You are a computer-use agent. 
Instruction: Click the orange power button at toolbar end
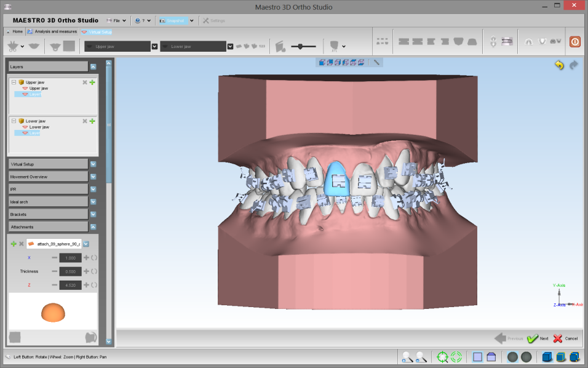[x=574, y=41]
